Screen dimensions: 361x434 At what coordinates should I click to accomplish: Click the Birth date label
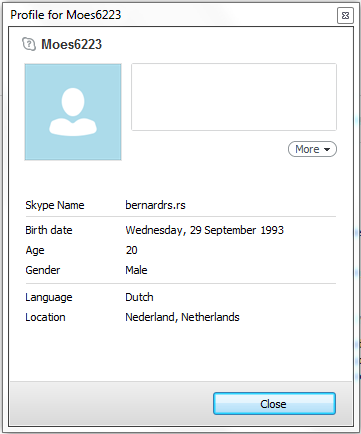49,230
